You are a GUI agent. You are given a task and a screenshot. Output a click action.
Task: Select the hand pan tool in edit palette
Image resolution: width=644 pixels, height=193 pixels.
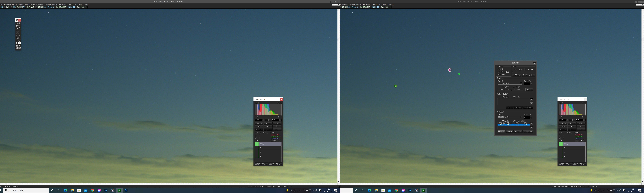coord(17,26)
